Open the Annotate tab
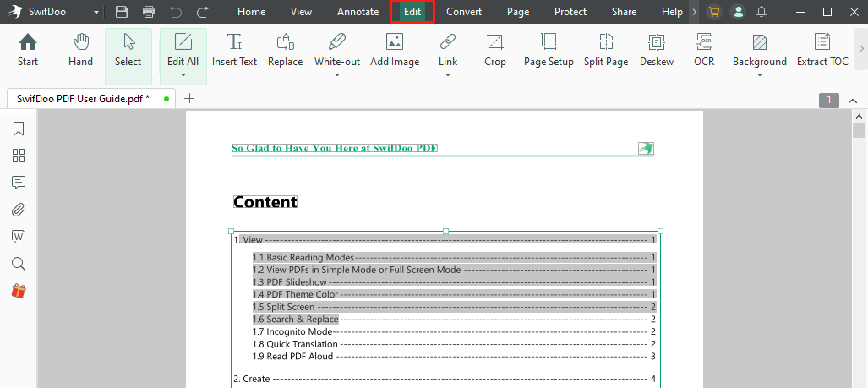The height and width of the screenshot is (388, 868). (358, 12)
